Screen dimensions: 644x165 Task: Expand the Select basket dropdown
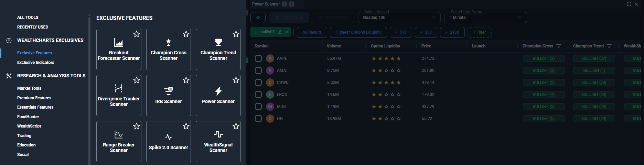pyautogui.click(x=399, y=18)
